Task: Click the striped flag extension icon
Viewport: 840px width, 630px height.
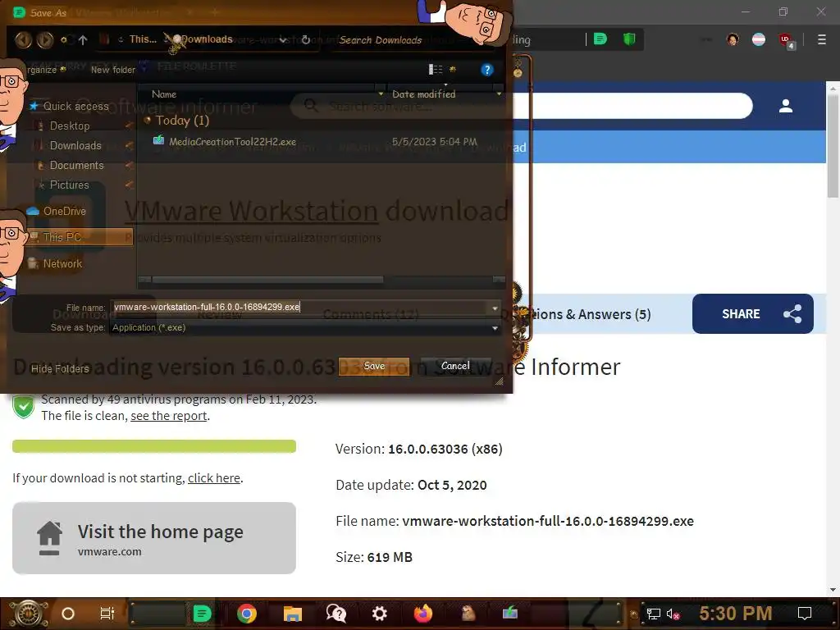Action: pos(759,39)
